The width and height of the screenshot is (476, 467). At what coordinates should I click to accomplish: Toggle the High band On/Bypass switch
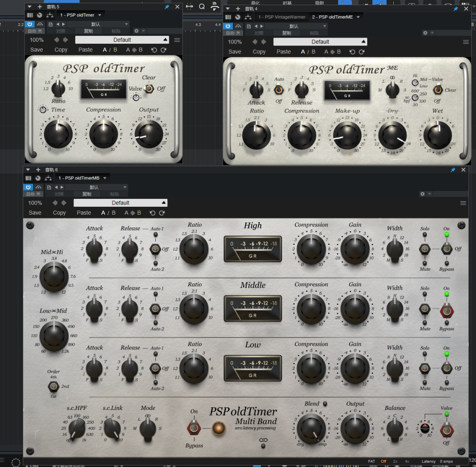point(447,249)
